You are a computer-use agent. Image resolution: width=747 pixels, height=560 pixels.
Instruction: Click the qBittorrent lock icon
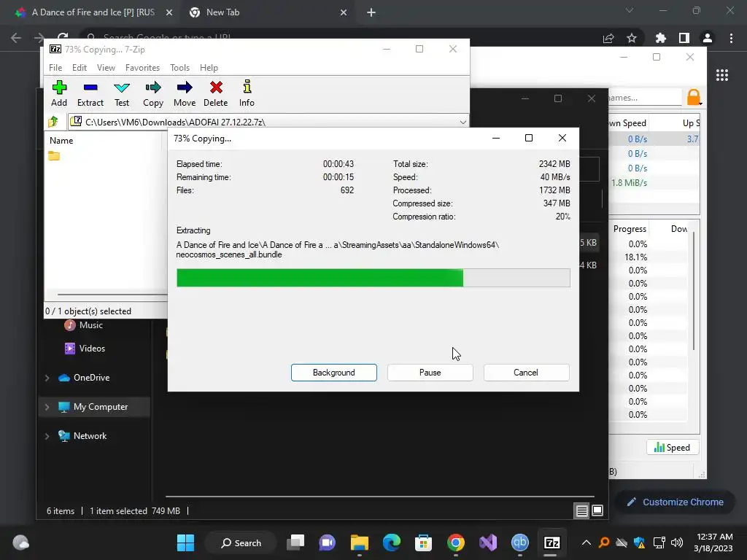[x=694, y=97]
